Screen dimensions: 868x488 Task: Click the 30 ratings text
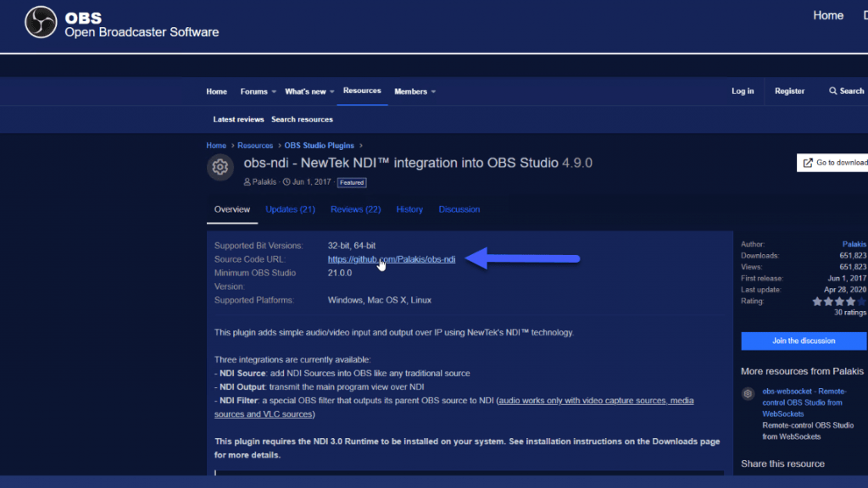pyautogui.click(x=849, y=313)
